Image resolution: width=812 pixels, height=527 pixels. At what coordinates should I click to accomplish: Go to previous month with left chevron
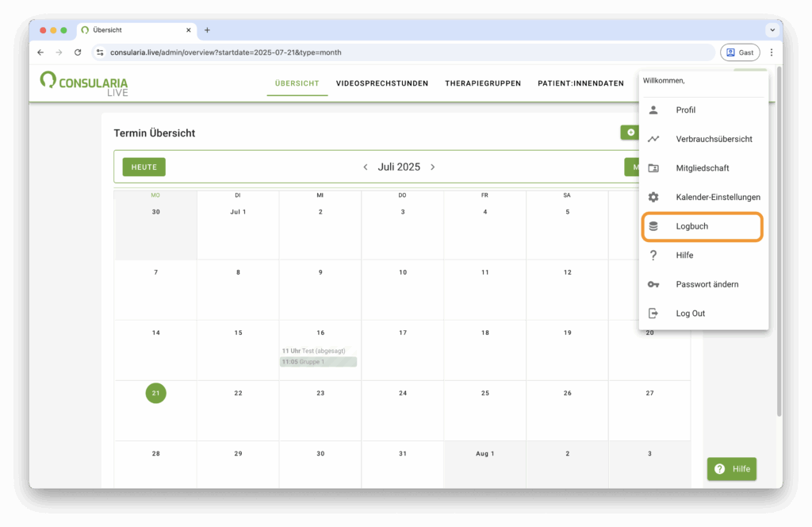365,167
